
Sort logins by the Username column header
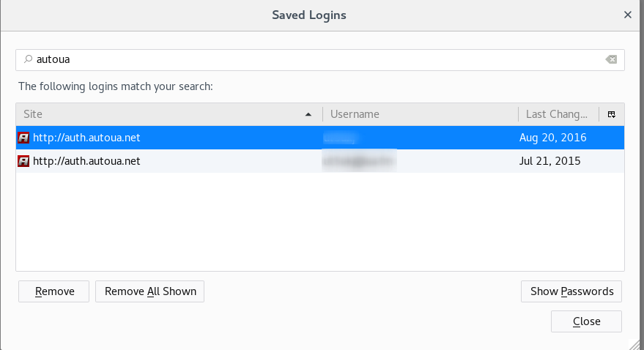tap(420, 114)
